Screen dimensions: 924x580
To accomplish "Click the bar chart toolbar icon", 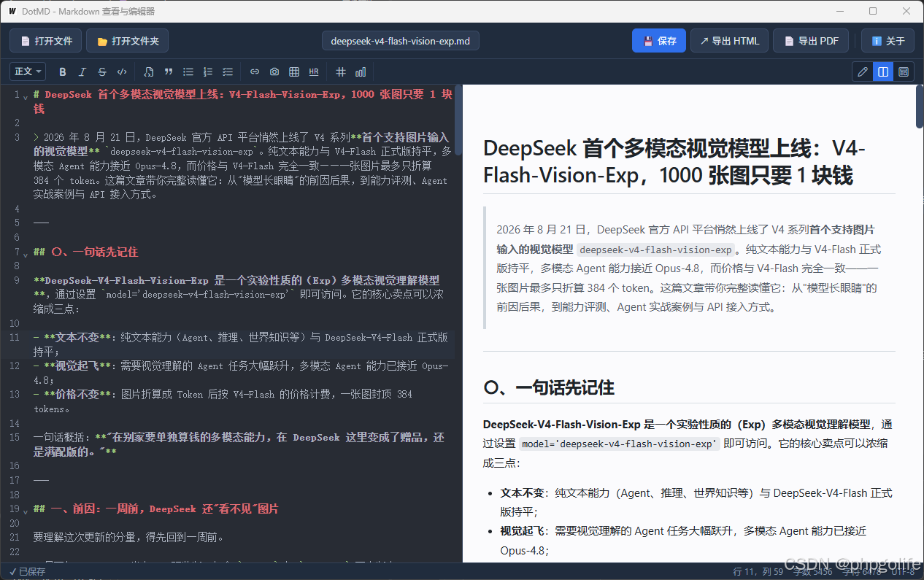I will pyautogui.click(x=361, y=71).
